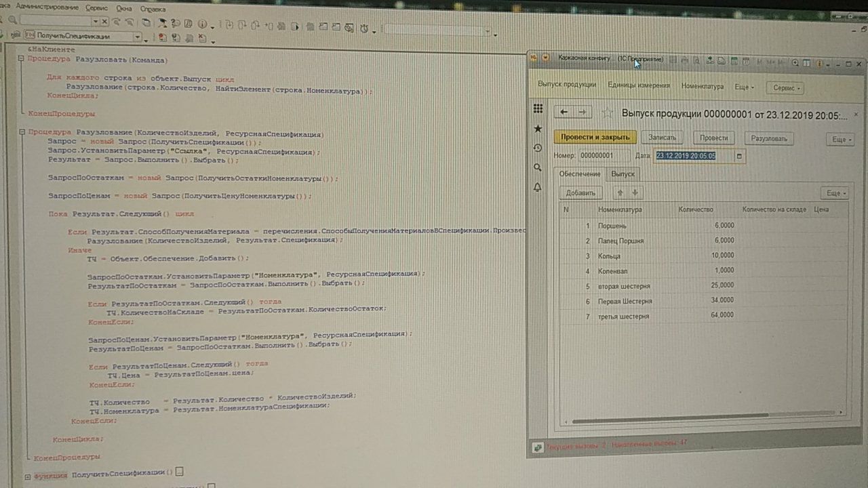Open Favorites star in the side panel

[538, 128]
